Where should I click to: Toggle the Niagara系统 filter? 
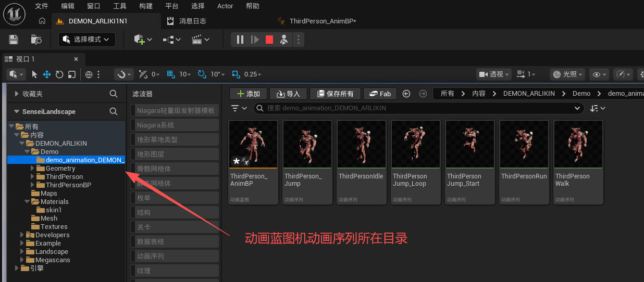pos(174,125)
